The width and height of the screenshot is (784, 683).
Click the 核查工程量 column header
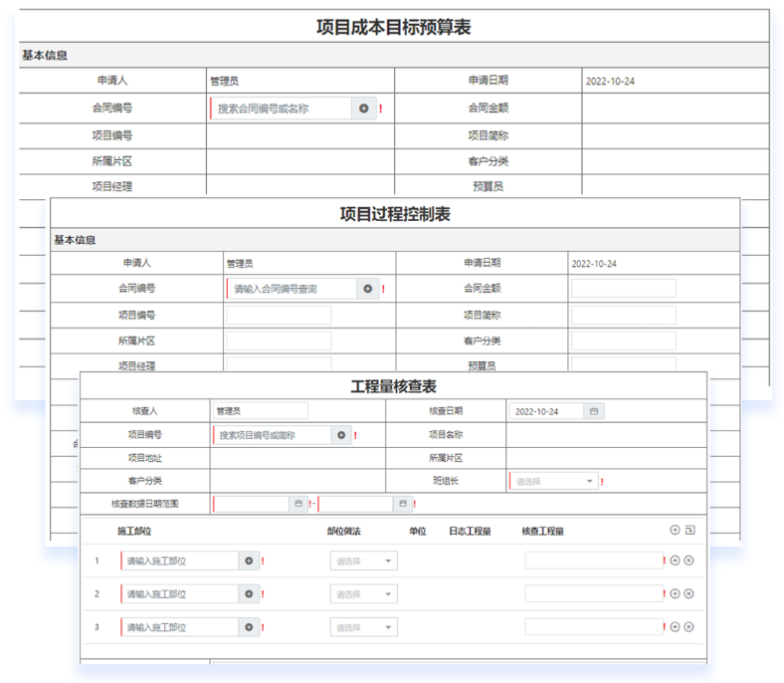(x=543, y=531)
